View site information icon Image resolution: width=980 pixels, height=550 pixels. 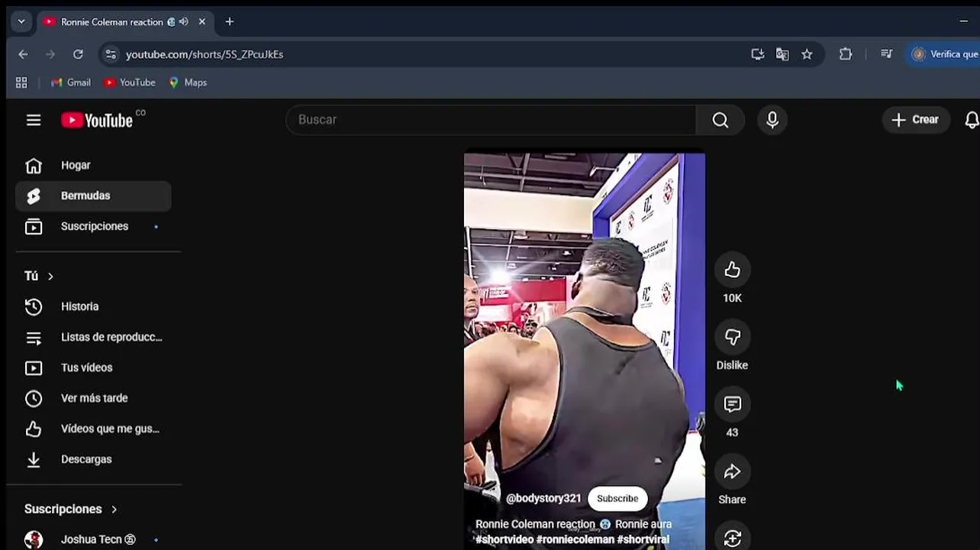click(x=111, y=54)
